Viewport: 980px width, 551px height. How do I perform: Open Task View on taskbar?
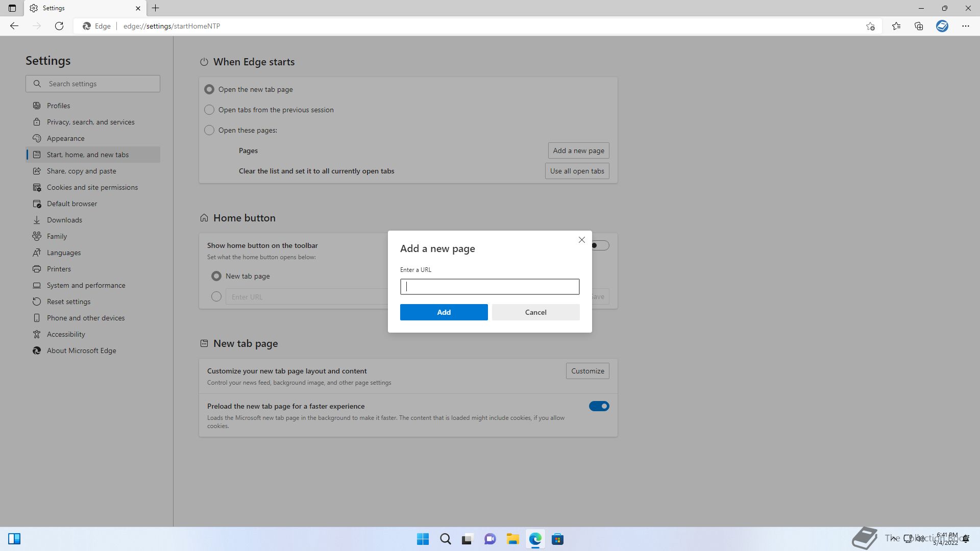pos(468,539)
